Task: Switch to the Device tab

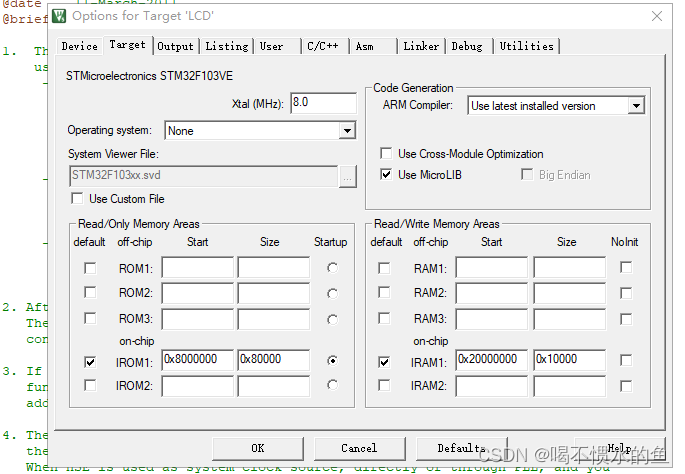Action: tap(80, 46)
